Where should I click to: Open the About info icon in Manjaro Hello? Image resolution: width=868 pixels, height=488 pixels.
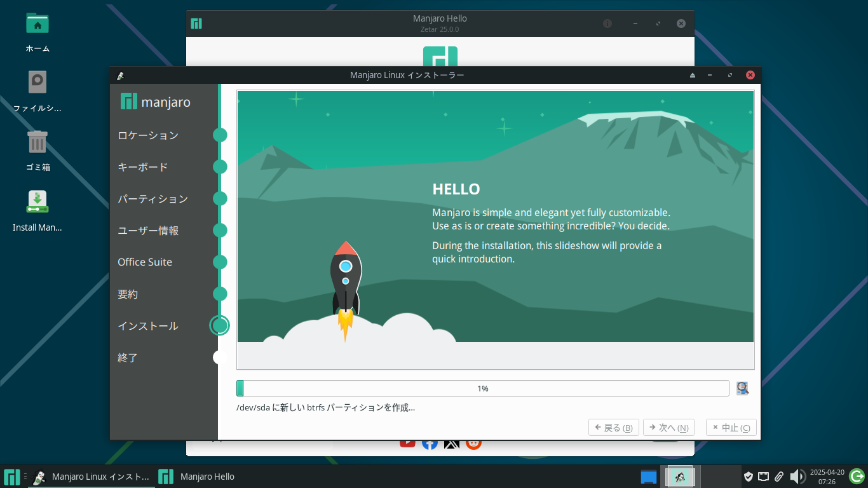coord(607,24)
